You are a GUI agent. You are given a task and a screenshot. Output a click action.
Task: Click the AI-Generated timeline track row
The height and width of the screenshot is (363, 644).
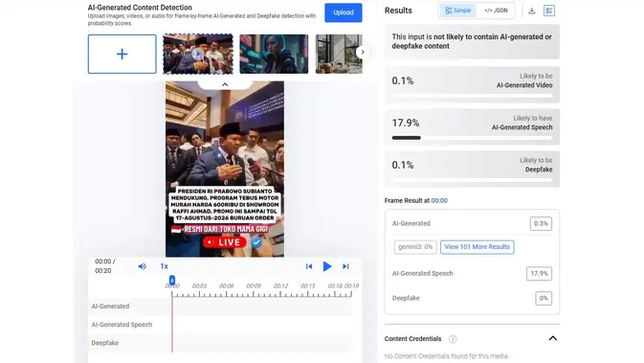coord(221,306)
